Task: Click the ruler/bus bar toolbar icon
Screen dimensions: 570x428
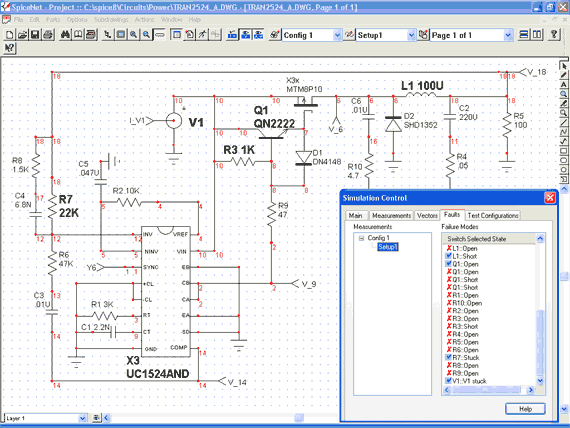Action: [159, 35]
